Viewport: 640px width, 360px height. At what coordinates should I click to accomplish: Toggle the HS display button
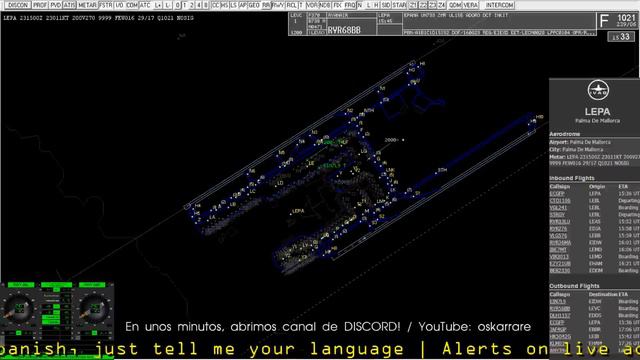224,5
